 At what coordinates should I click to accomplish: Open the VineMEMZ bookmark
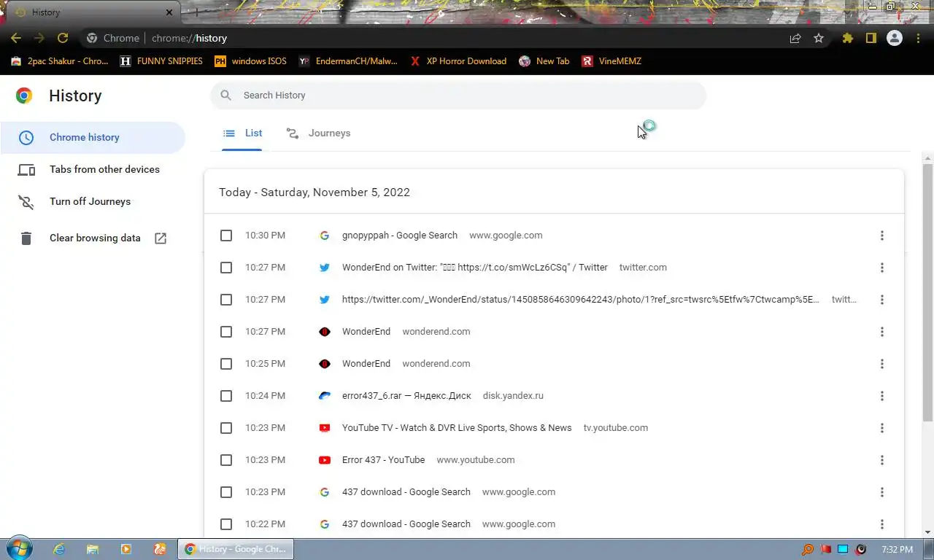point(611,61)
